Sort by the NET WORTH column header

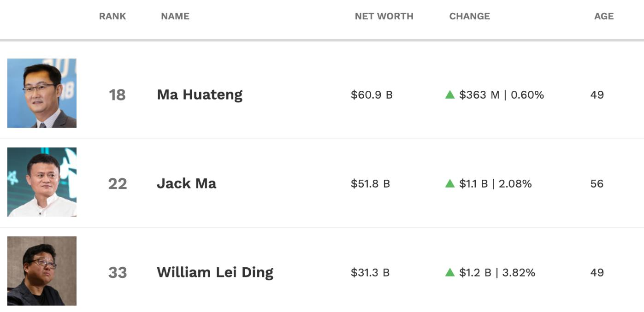[x=384, y=16]
